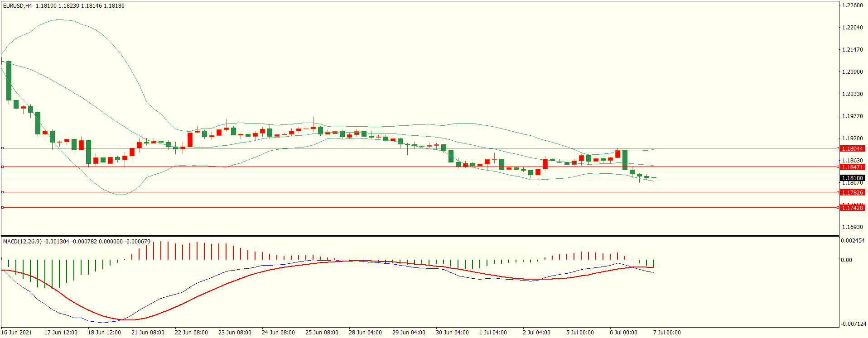Click the 0.002454 MACD scale value
The height and width of the screenshot is (338, 868).
[x=853, y=241]
